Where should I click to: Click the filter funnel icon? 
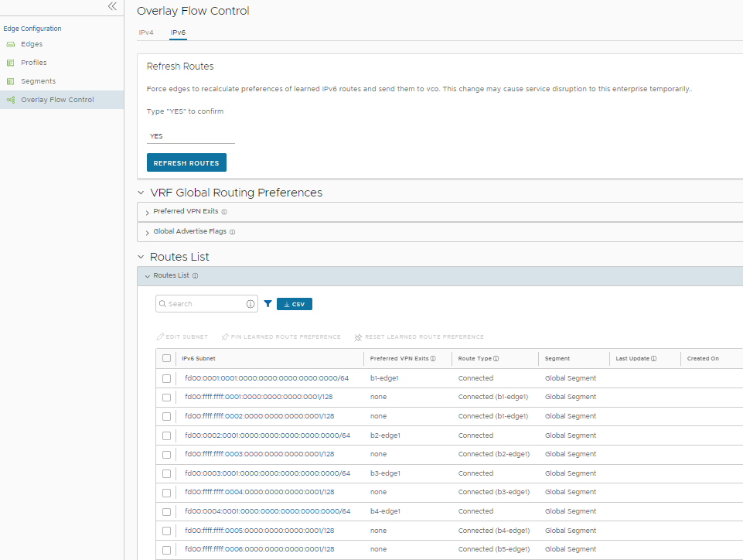point(268,304)
